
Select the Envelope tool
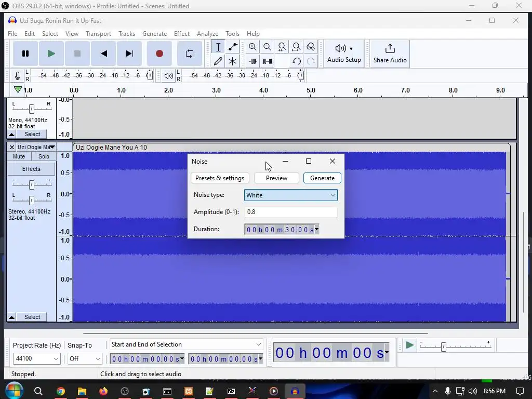(232, 47)
